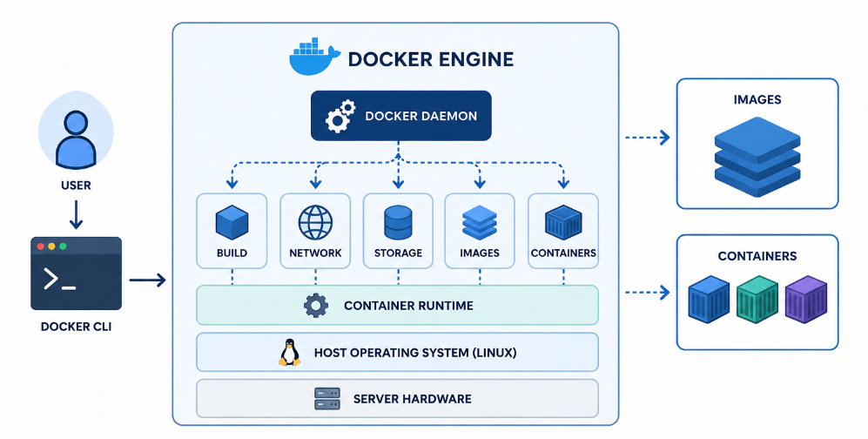Screen dimensions: 868x439
Task: Click the purple container in Containers panel
Action: 806,299
